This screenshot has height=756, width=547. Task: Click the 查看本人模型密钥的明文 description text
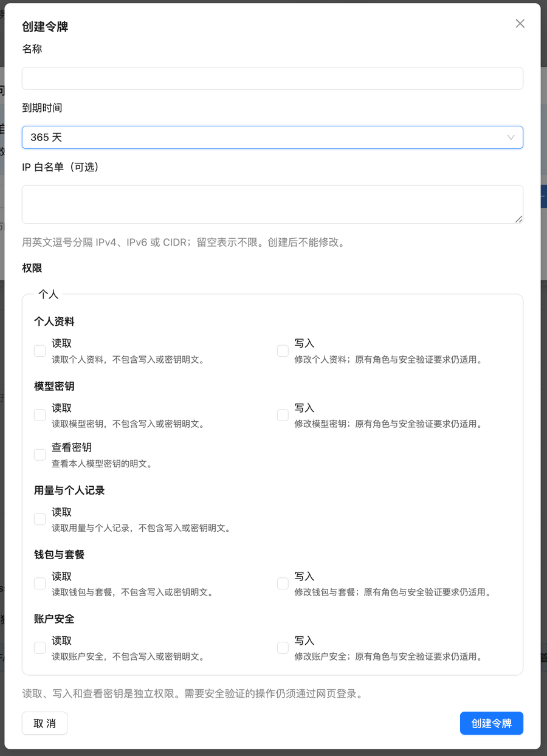pyautogui.click(x=101, y=464)
